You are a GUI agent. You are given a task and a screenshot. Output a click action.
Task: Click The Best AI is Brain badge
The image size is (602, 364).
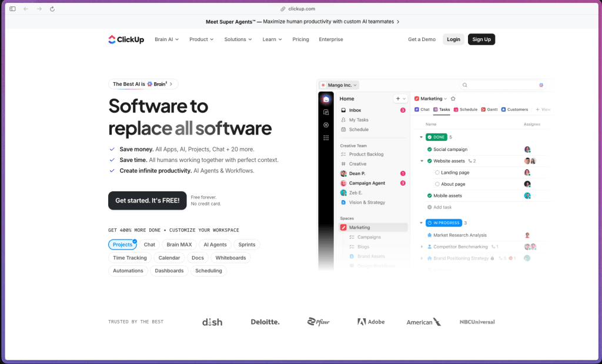point(143,84)
